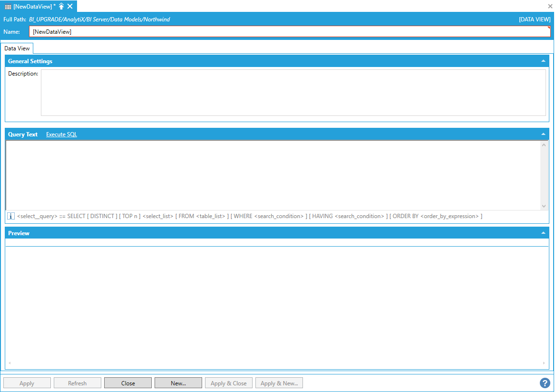
Task: Click the X icon at the far top right
Action: click(550, 6)
